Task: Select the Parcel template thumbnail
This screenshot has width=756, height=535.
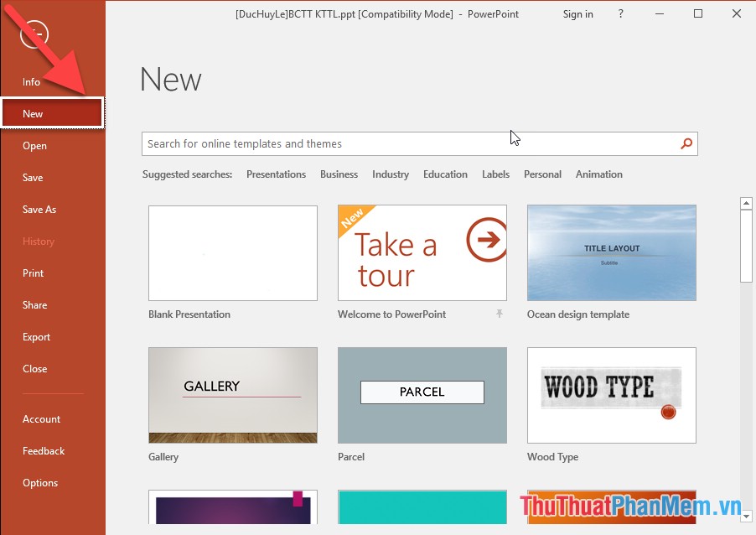Action: [x=422, y=395]
